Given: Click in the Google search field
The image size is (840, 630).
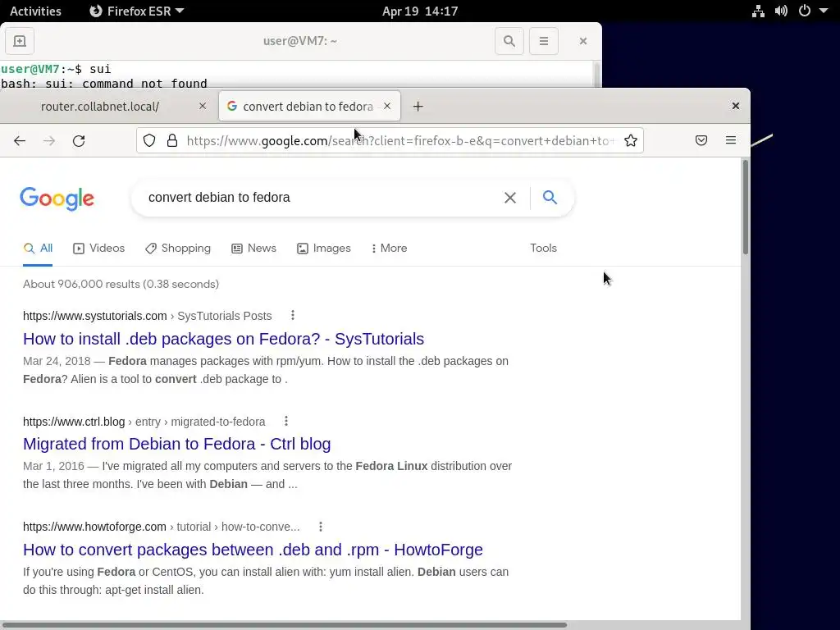Looking at the screenshot, I should [x=319, y=197].
